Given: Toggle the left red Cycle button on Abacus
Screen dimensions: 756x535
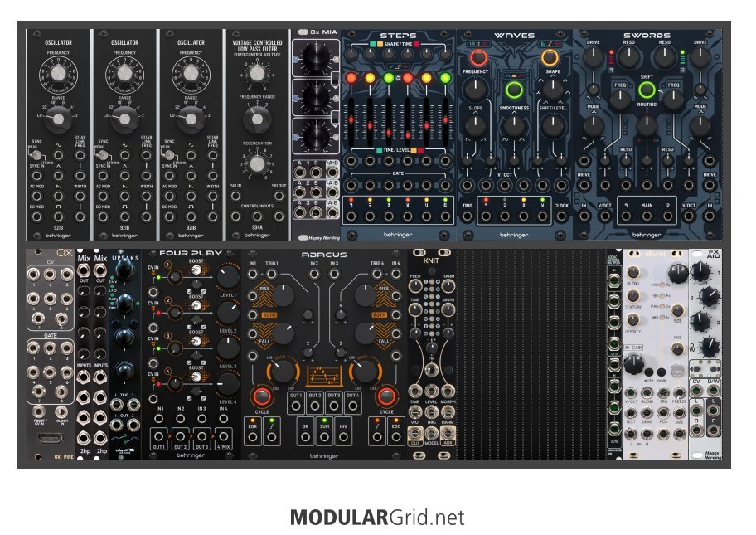Looking at the screenshot, I should tap(262, 396).
